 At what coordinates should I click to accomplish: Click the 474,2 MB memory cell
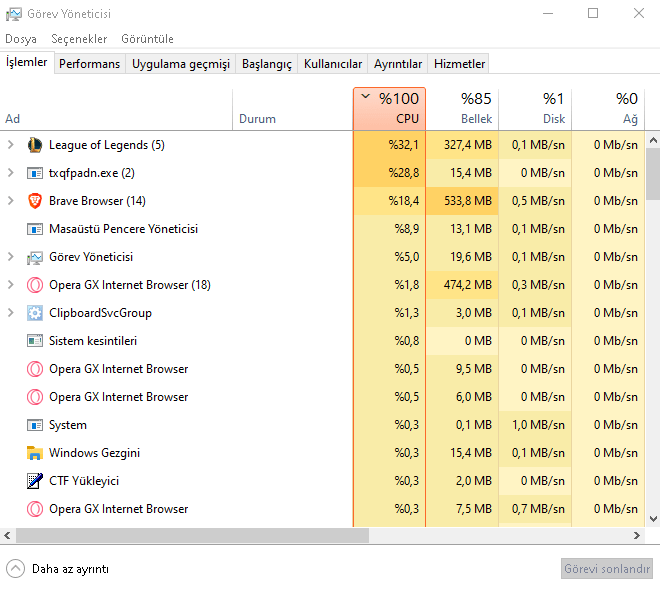click(x=462, y=285)
